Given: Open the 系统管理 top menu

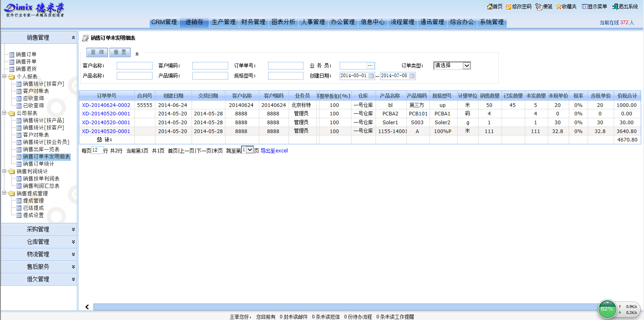Looking at the screenshot, I should tap(492, 22).
